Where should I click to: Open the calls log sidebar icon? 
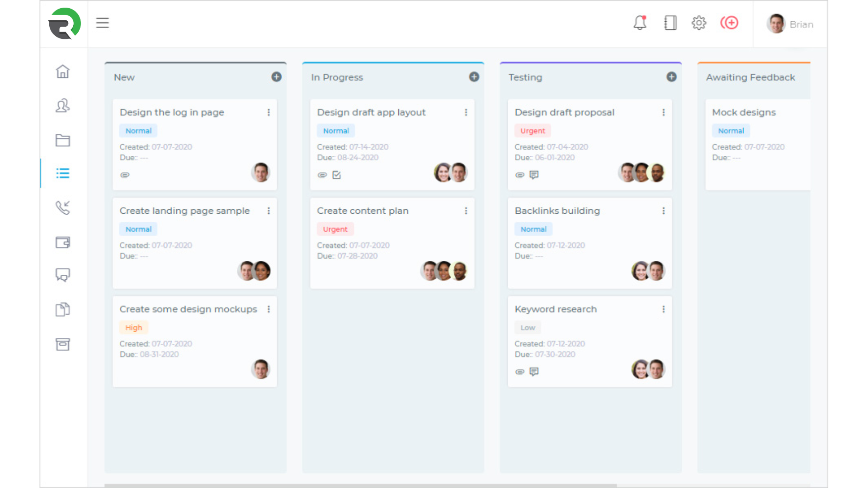click(62, 207)
